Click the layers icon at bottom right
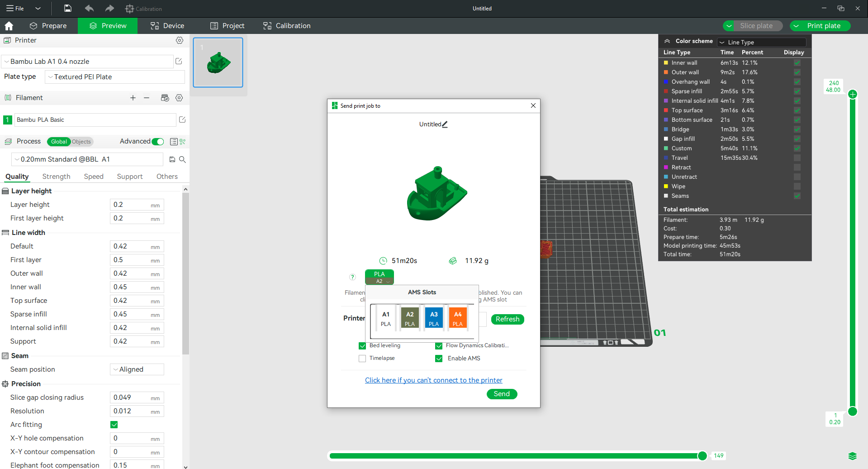Image resolution: width=868 pixels, height=469 pixels. [x=853, y=456]
